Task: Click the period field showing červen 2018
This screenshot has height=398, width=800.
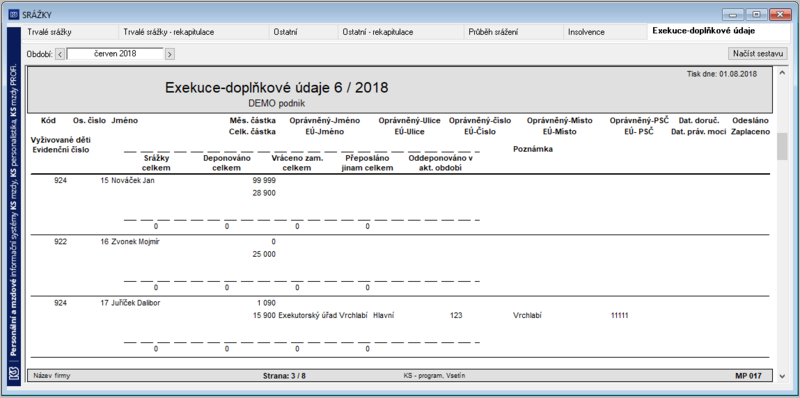Action: (115, 54)
